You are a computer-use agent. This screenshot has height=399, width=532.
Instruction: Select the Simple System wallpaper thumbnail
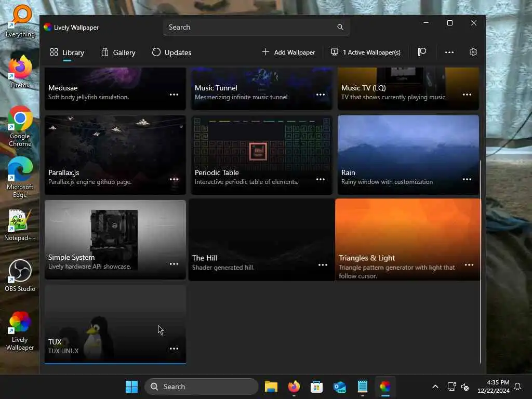115,240
